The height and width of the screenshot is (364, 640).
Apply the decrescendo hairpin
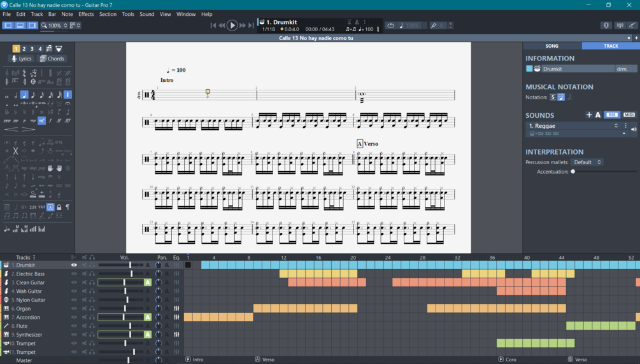[28, 129]
